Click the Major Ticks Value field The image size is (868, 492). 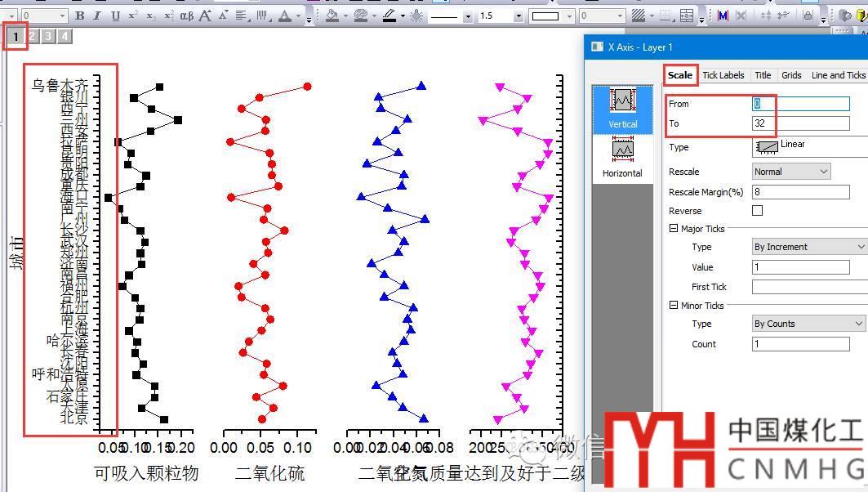[x=800, y=267]
